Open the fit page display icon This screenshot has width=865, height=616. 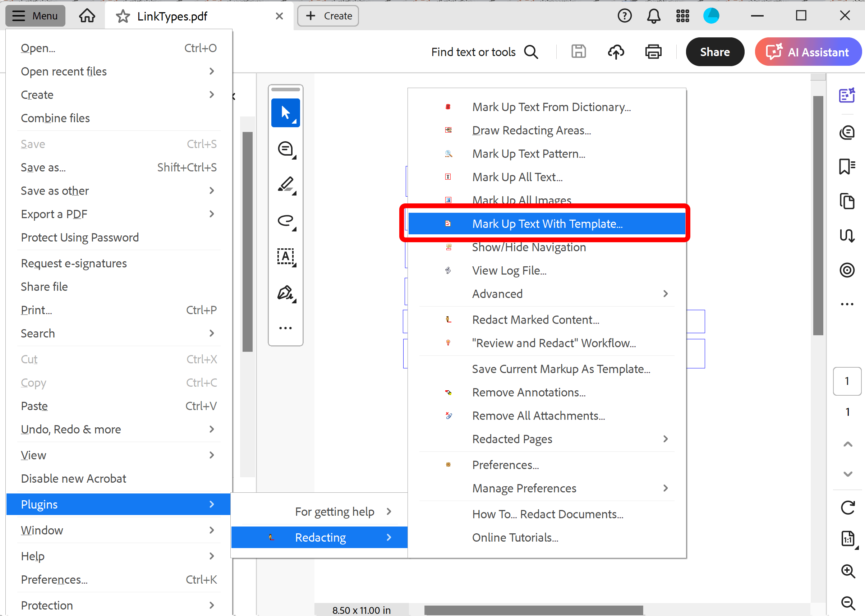(x=849, y=539)
